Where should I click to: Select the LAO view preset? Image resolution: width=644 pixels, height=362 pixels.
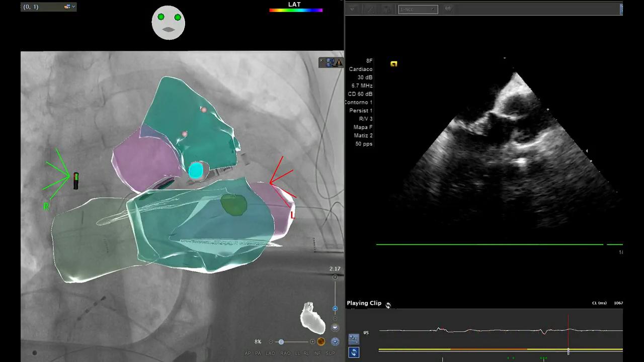click(x=271, y=353)
